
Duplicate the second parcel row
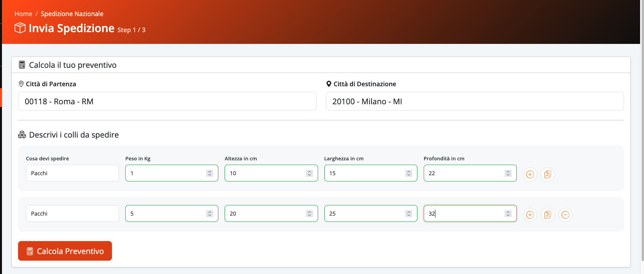547,215
